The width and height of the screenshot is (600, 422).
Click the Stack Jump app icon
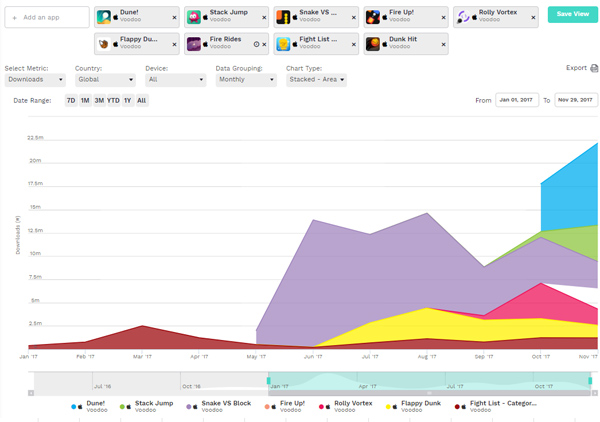pyautogui.click(x=194, y=17)
